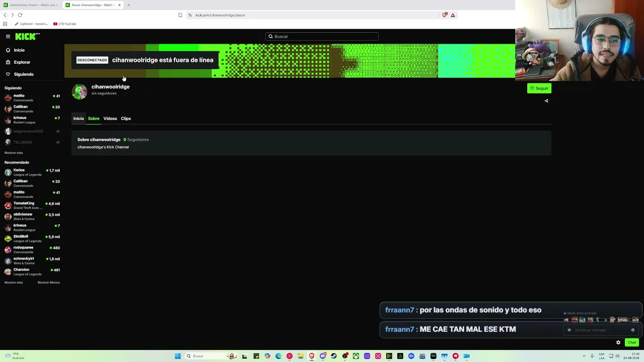
Task: Open the Kick sidebar hamburger menu
Action: (x=8, y=36)
